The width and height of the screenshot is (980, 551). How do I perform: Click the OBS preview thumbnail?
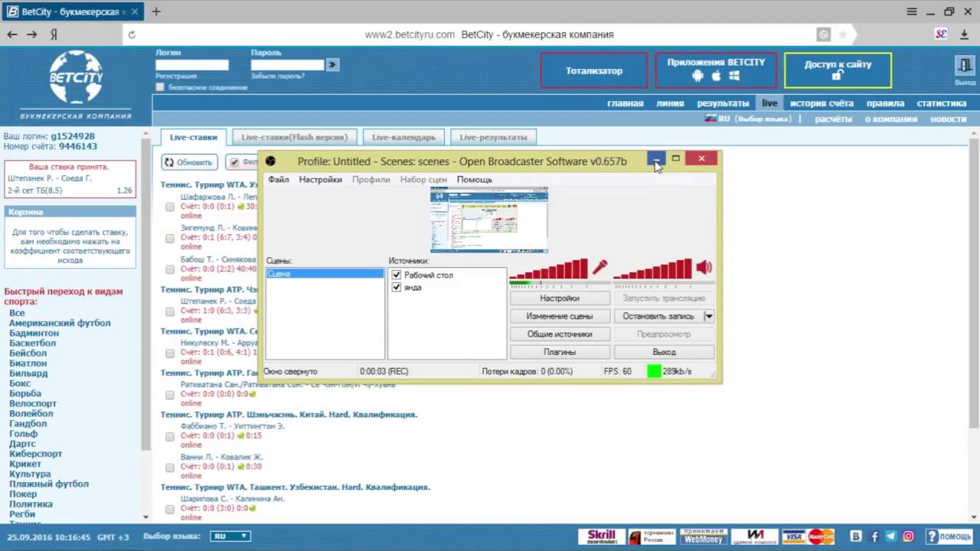click(x=489, y=220)
